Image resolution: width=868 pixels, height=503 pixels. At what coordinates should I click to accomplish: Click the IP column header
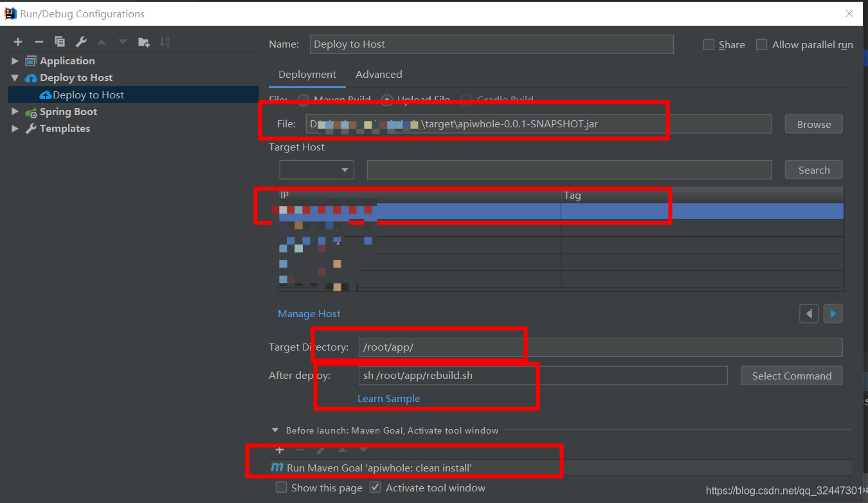click(x=419, y=195)
